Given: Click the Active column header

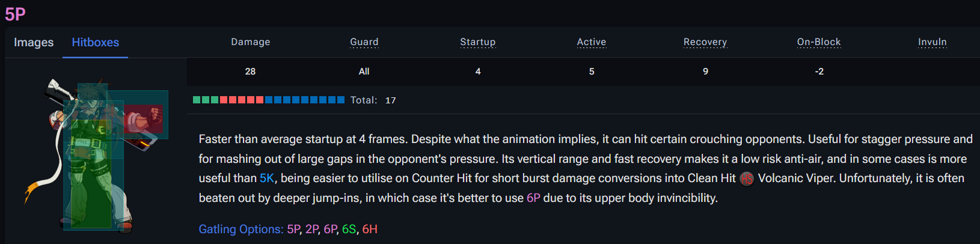Looking at the screenshot, I should (x=591, y=42).
